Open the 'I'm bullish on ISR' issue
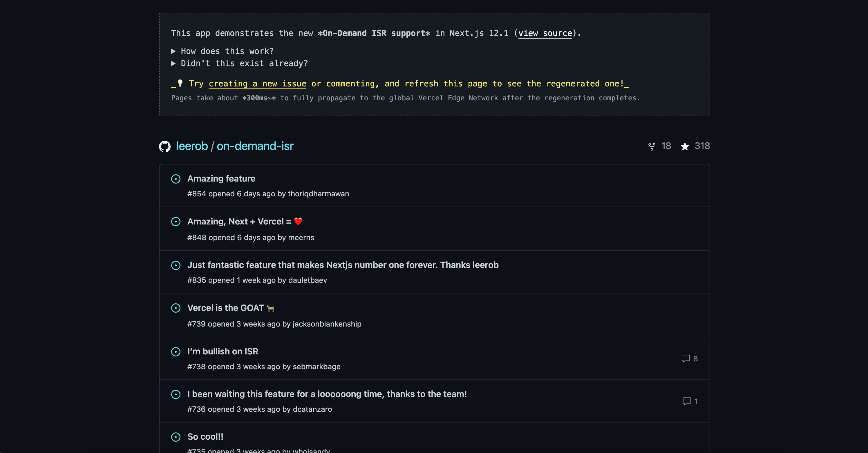 (223, 351)
